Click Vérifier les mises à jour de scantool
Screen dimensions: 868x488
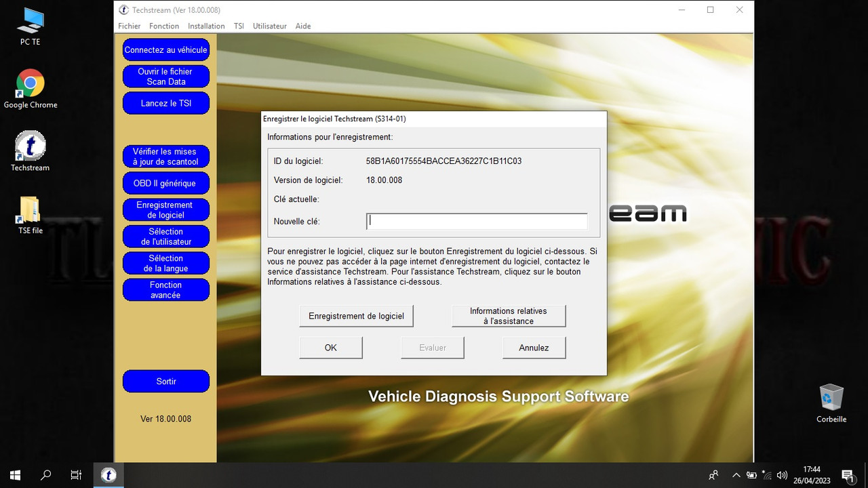[x=166, y=157]
